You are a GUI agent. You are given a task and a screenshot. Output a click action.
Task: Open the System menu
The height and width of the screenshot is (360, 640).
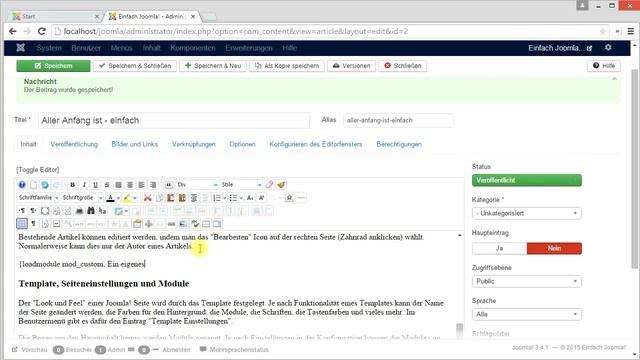[49, 48]
